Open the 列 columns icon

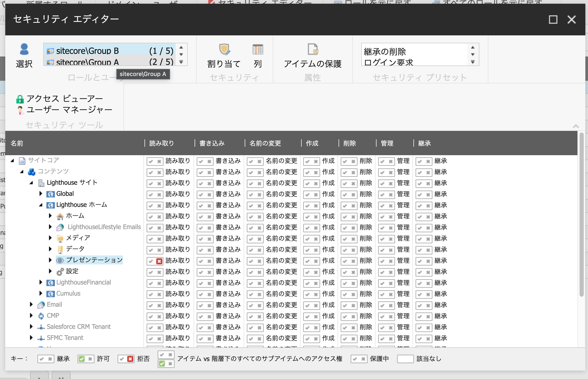point(258,49)
